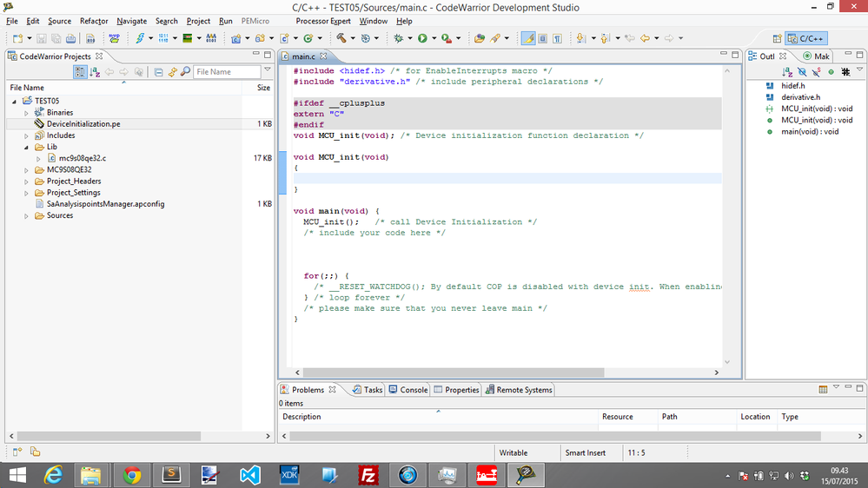Open the dropdown arrow next to Run button

[x=433, y=38]
